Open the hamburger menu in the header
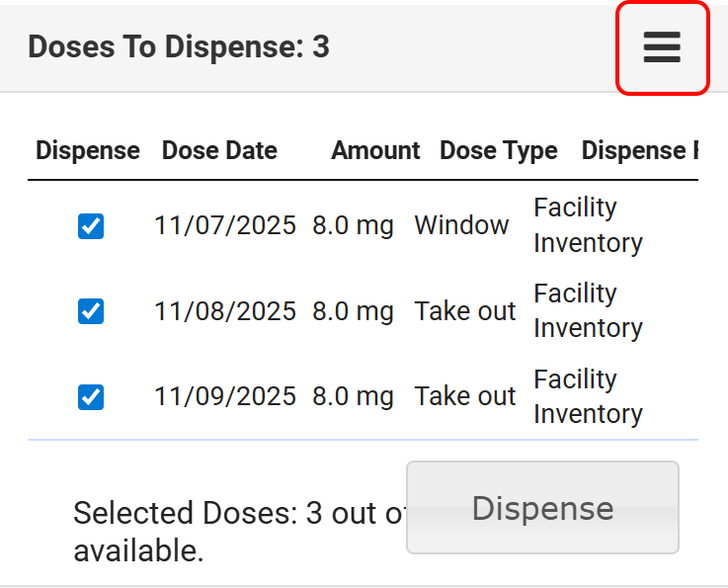 click(x=662, y=47)
